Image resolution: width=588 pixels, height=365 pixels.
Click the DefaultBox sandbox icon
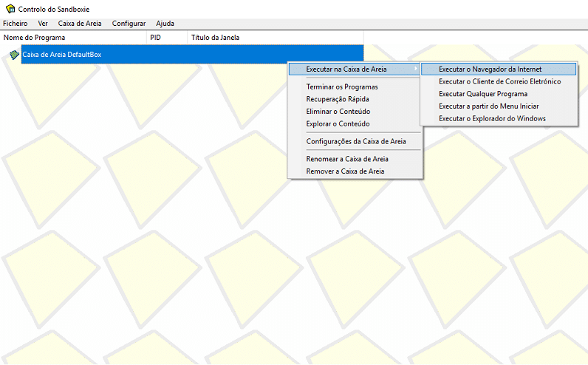point(14,55)
